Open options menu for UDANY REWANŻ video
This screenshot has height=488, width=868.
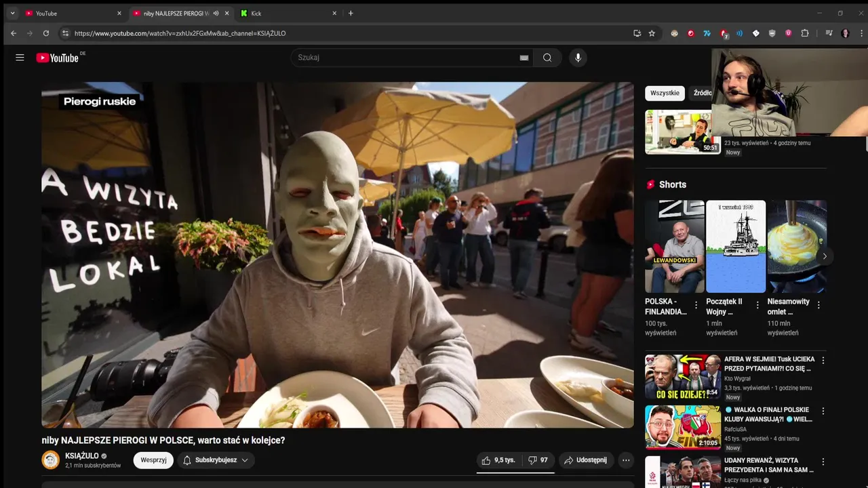click(x=823, y=462)
